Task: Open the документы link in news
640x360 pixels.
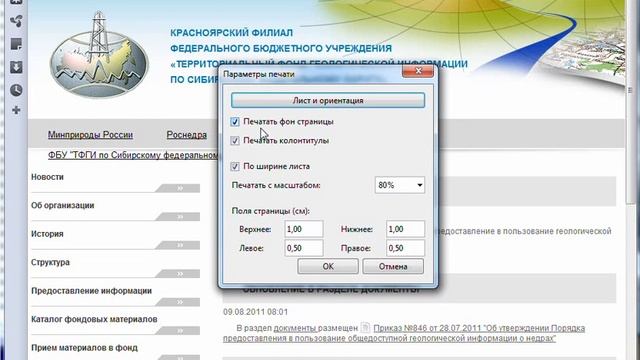Action: point(295,328)
